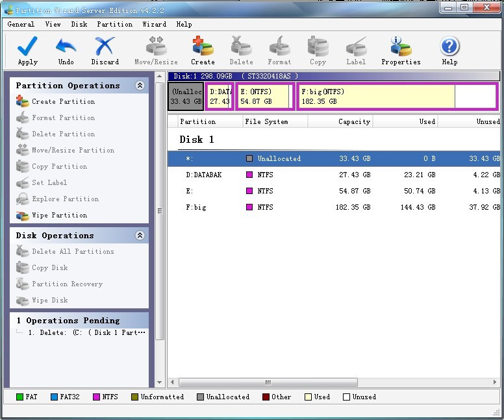
Task: Click Wipe Disk under Disk Operations
Action: pos(42,300)
